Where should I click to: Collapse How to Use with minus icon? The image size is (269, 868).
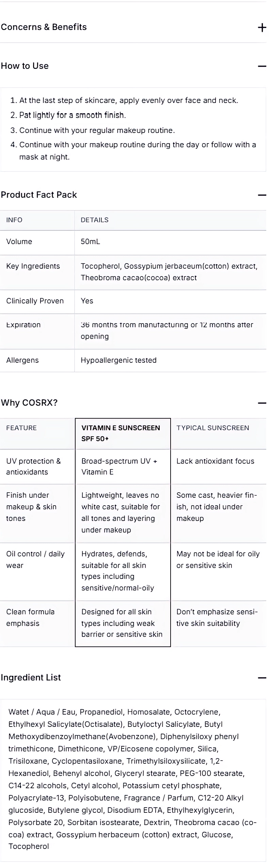[x=262, y=66]
